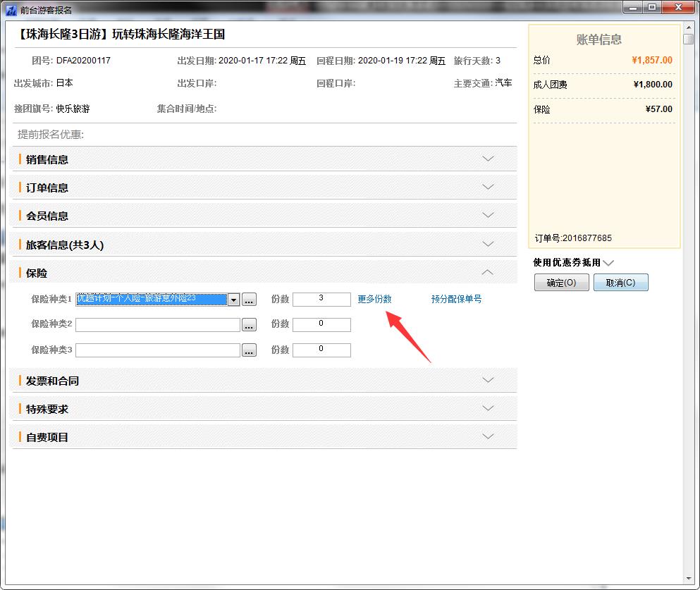The image size is (700, 590).
Task: Expand the 订单信息 section chevron
Action: click(488, 187)
